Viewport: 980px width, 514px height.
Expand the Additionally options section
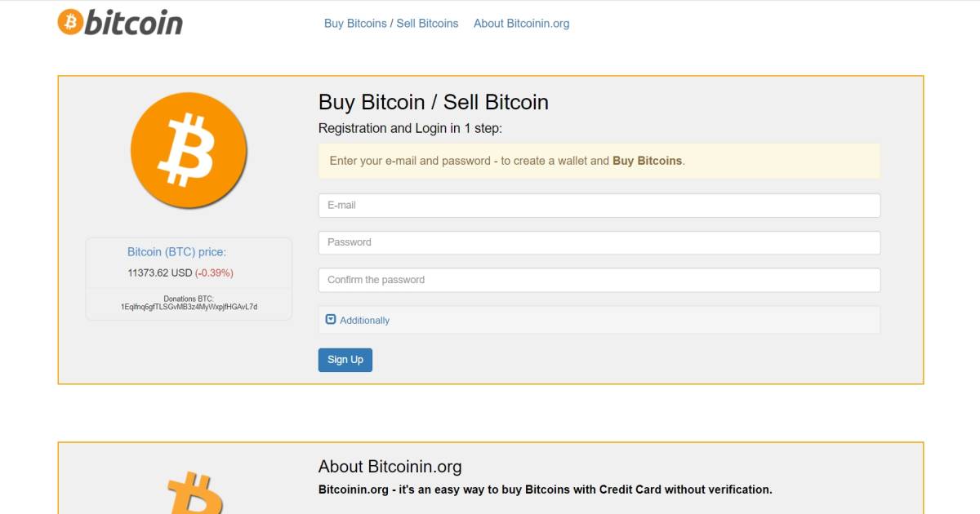(364, 321)
